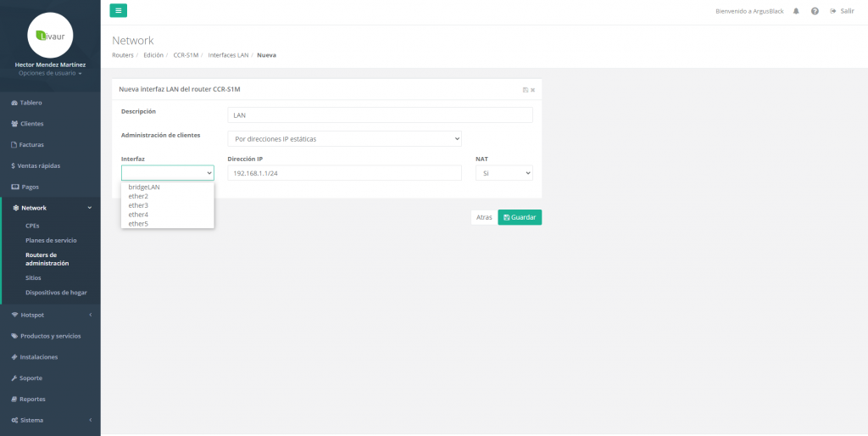Open Opciones de usuario dropdown
The image size is (868, 436).
click(x=50, y=73)
